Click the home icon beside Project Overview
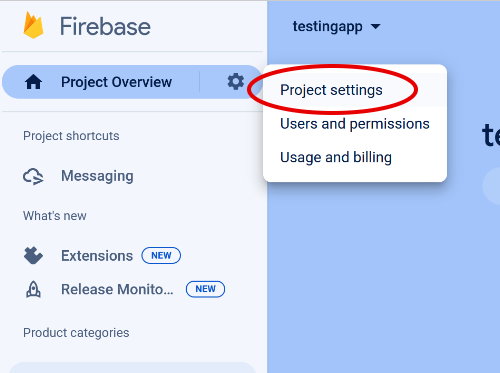The width and height of the screenshot is (500, 373). click(33, 82)
